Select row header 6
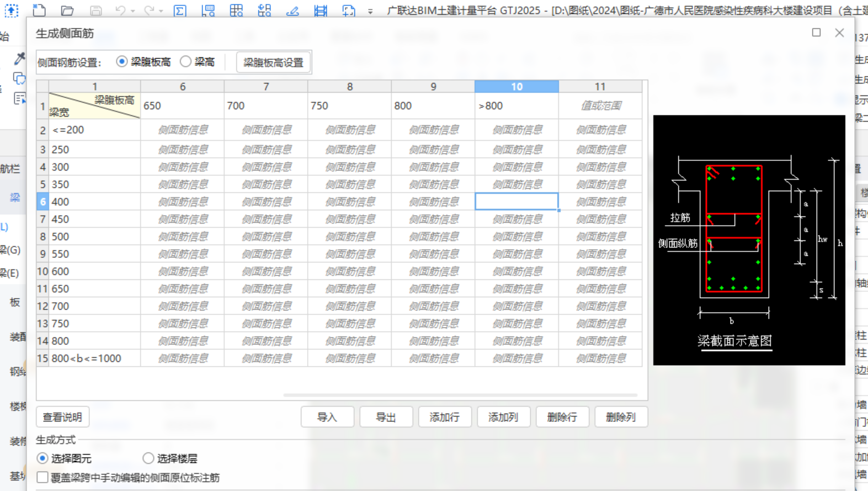868x491 pixels. point(42,202)
